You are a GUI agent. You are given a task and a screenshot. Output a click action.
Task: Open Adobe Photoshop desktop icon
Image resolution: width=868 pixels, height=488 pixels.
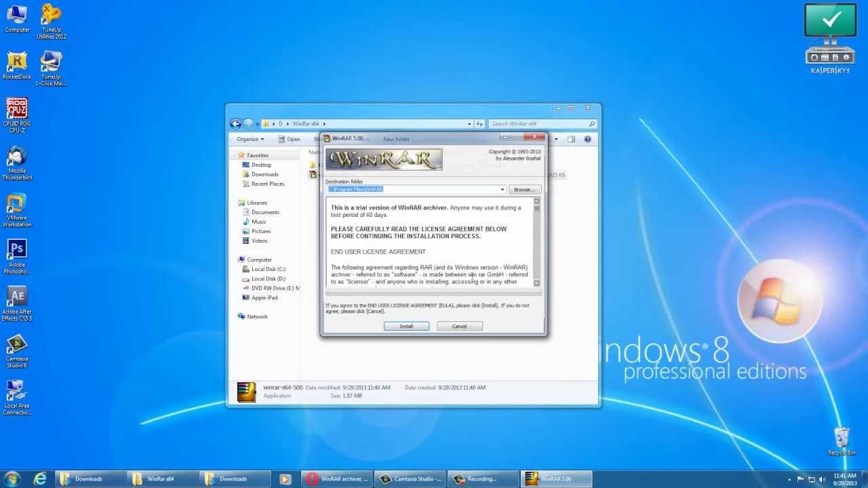(x=17, y=257)
